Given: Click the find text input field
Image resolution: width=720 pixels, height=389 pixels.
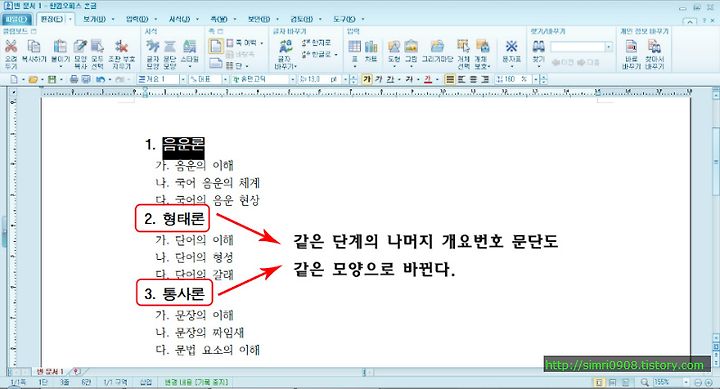Looking at the screenshot, I should click(578, 47).
